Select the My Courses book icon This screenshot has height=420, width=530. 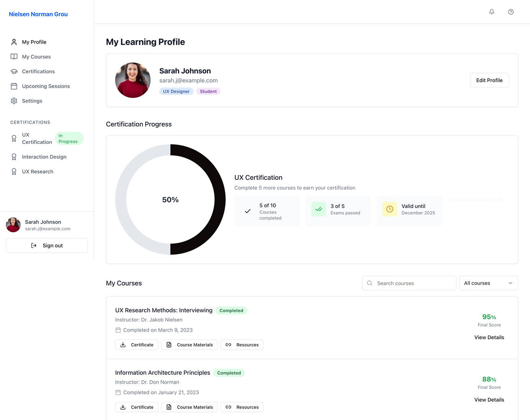pos(14,56)
